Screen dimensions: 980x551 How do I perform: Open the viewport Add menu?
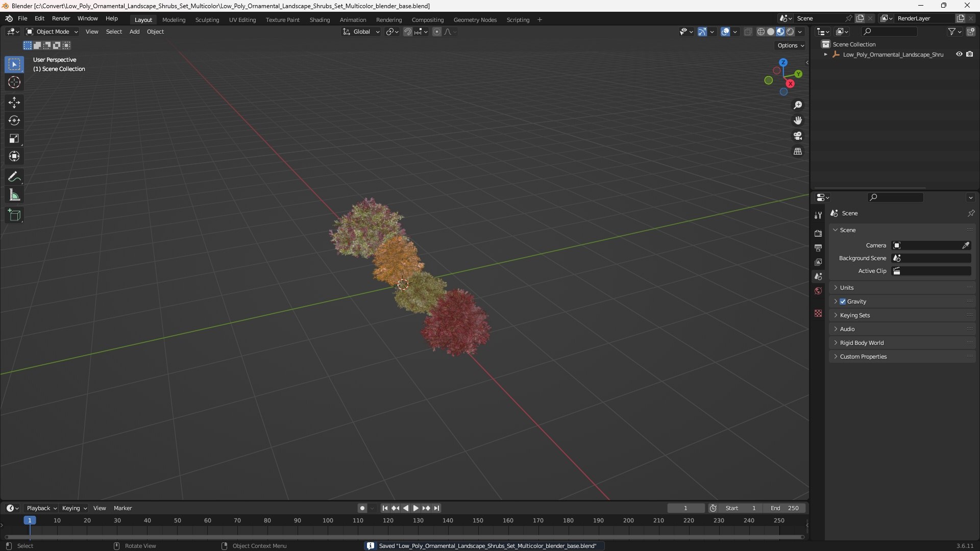click(134, 32)
